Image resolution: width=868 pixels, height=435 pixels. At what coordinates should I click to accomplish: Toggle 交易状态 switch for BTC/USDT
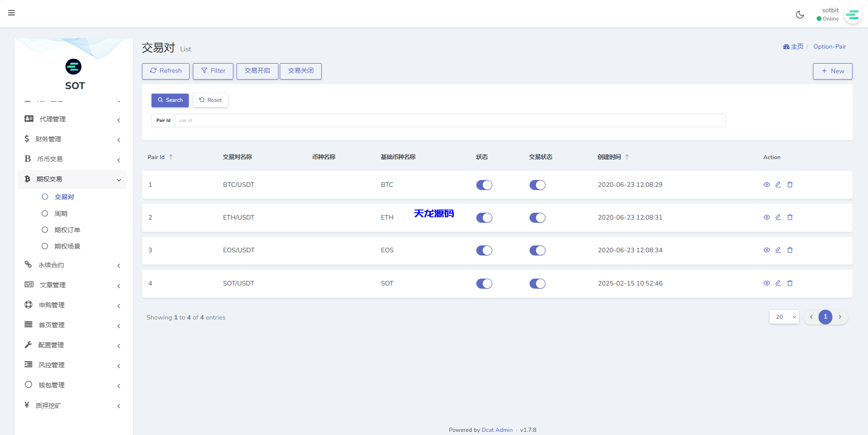pos(537,185)
